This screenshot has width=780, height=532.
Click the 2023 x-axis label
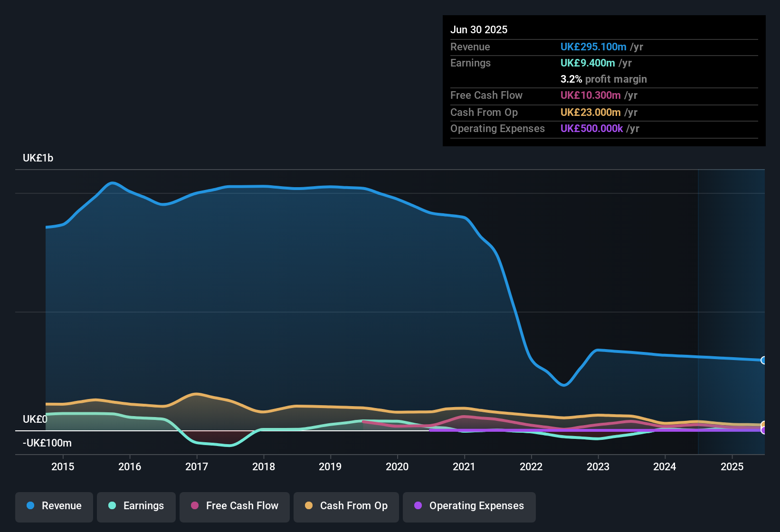point(598,466)
